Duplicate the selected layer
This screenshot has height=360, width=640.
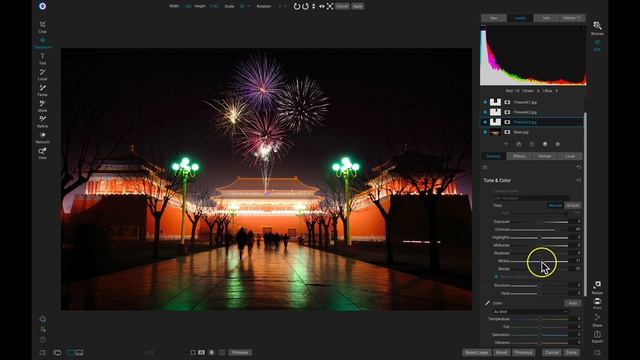tap(519, 144)
